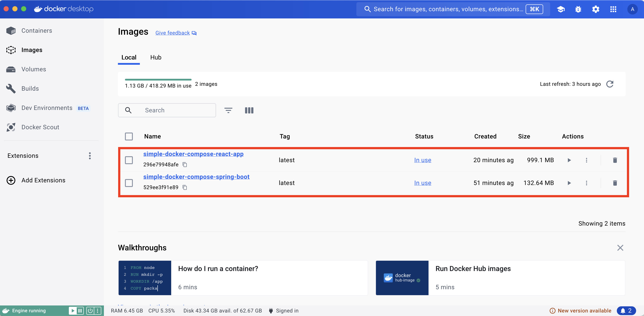Click the manage columns icon

(x=249, y=110)
